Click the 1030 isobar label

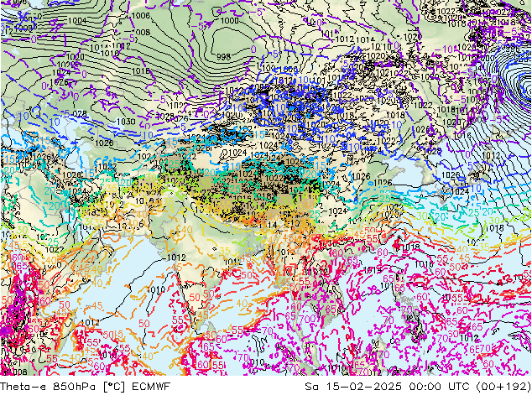coord(126,122)
